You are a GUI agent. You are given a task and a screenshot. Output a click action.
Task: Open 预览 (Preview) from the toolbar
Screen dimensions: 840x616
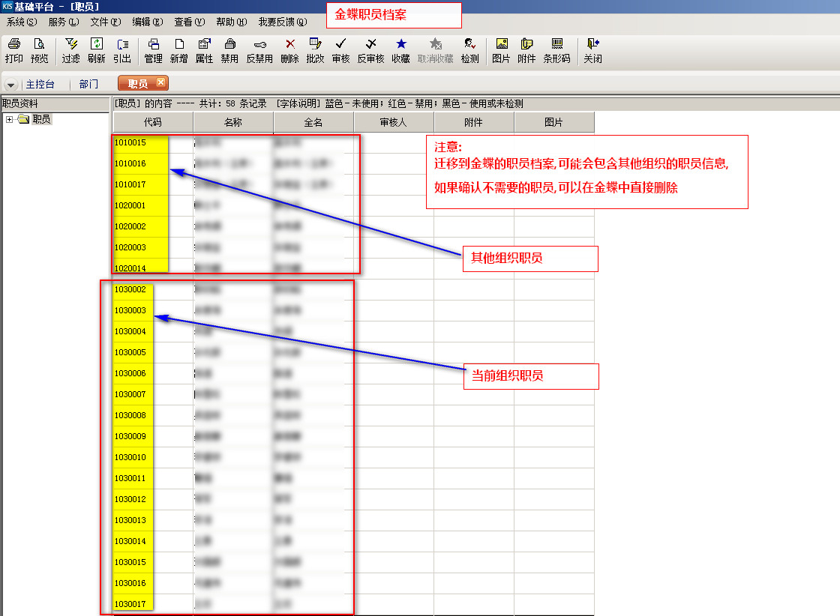pyautogui.click(x=39, y=50)
